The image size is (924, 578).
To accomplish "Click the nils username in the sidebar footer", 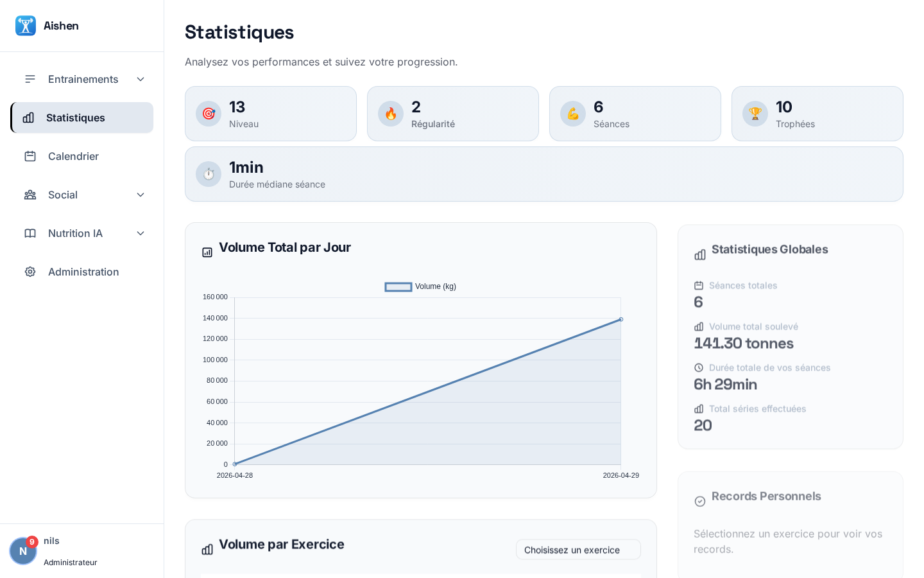I will pyautogui.click(x=51, y=541).
